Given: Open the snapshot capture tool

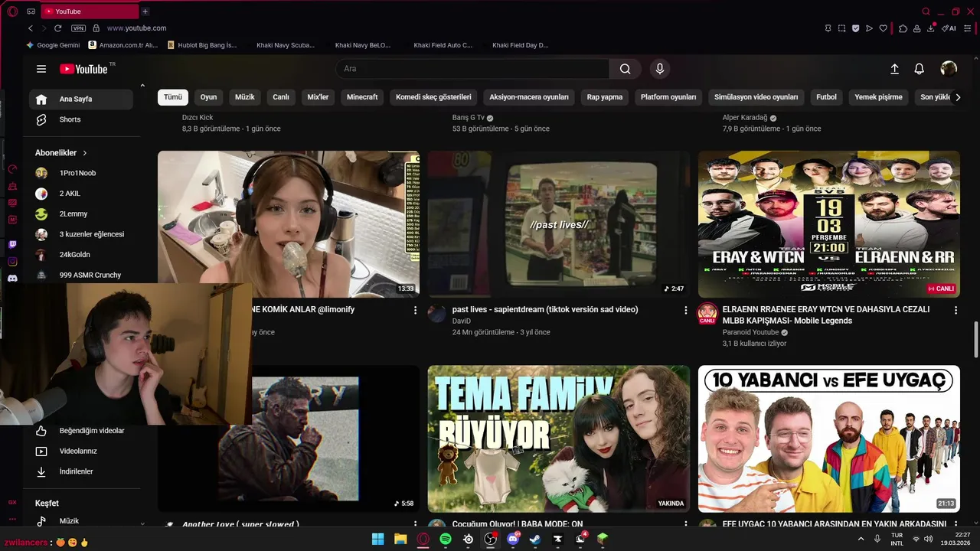Looking at the screenshot, I should 841,28.
